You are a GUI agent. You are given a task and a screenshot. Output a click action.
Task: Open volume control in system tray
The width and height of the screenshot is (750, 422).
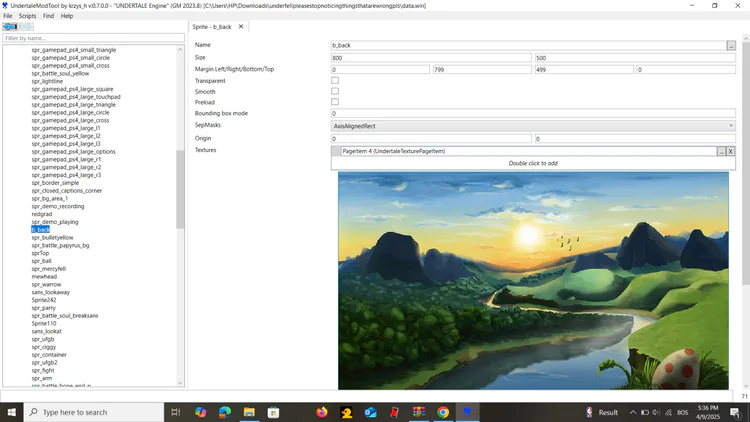coord(656,412)
